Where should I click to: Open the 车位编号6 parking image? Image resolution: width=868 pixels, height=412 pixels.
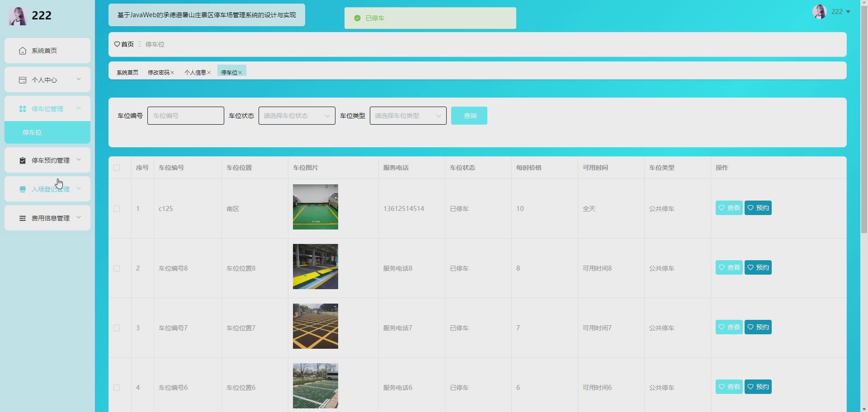coord(316,386)
